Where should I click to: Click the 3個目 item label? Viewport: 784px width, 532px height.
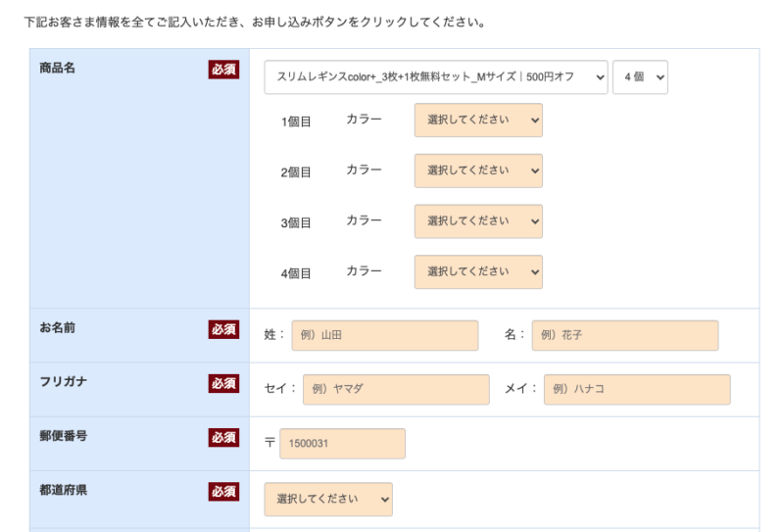[x=296, y=223]
